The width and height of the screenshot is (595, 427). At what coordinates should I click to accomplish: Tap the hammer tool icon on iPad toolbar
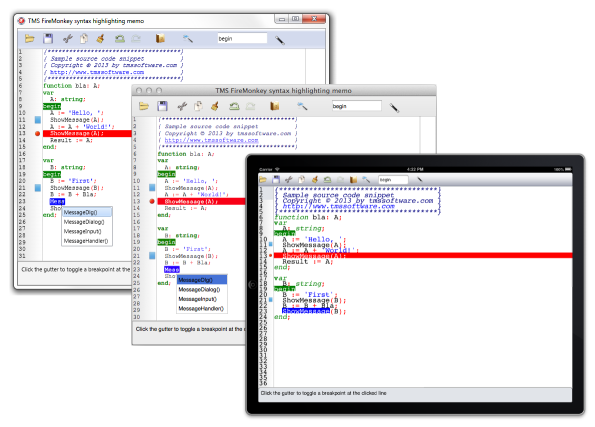[366, 179]
